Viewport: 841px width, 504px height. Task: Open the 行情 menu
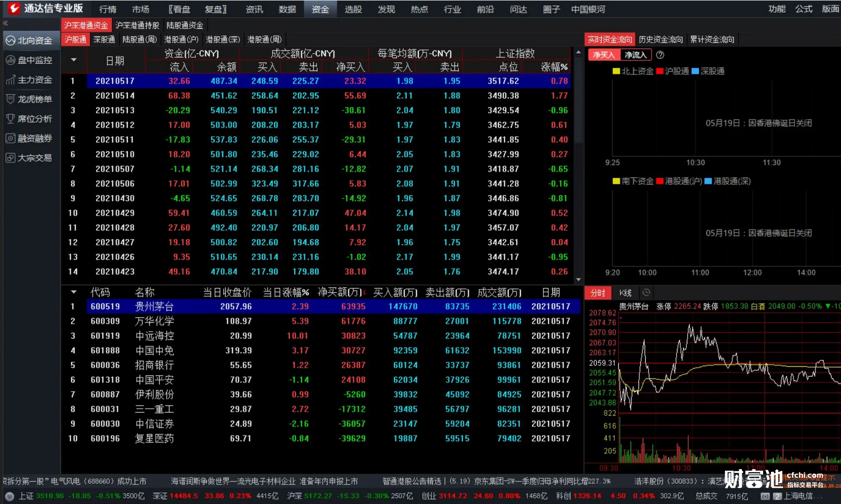[x=108, y=9]
